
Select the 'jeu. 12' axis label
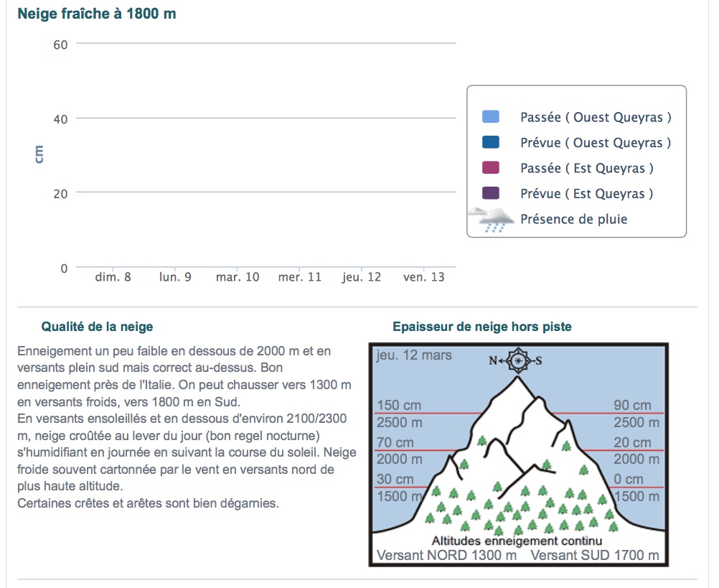362,277
